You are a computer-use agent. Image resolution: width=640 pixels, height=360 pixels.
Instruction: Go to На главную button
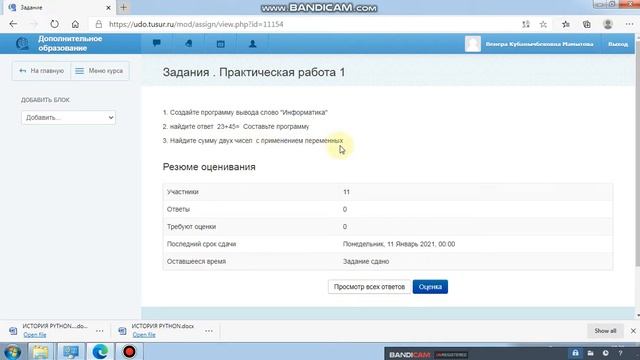pyautogui.click(x=41, y=71)
